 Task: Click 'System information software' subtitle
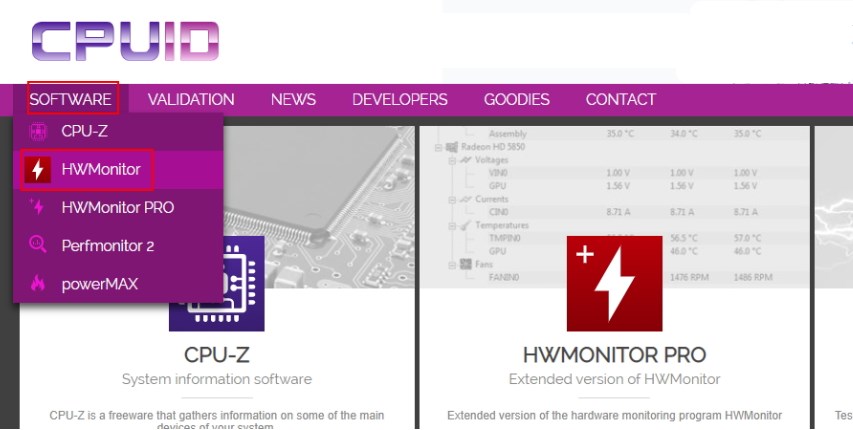[x=217, y=379]
